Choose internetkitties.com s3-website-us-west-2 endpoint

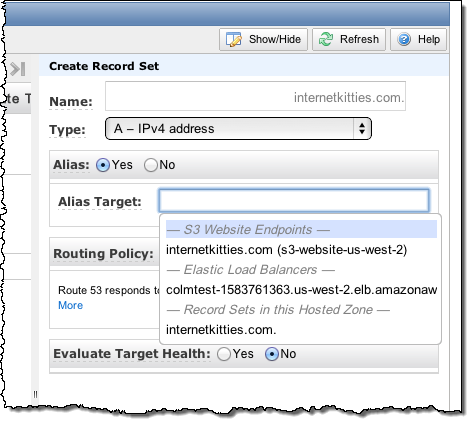[x=286, y=250]
